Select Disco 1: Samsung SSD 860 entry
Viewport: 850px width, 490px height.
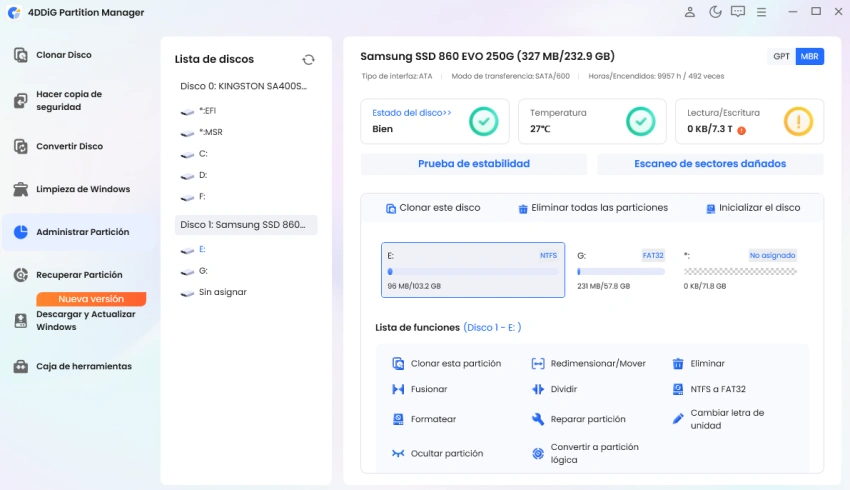tap(246, 225)
